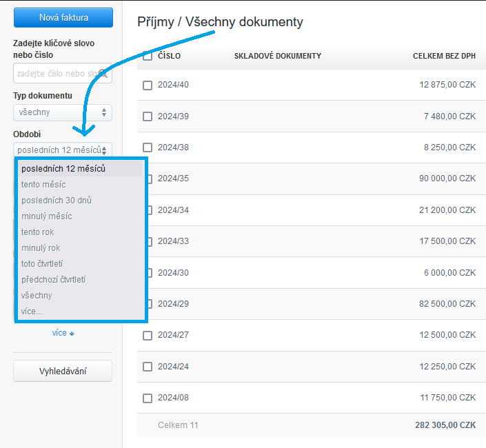The image size is (486, 448).
Task: Open the Typ dokumentu dropdown showing všechny
Action: pos(63,112)
